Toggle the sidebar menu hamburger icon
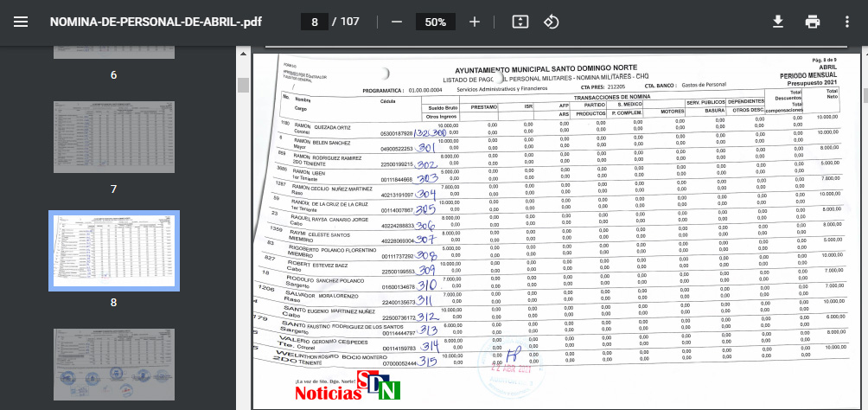 21,22
